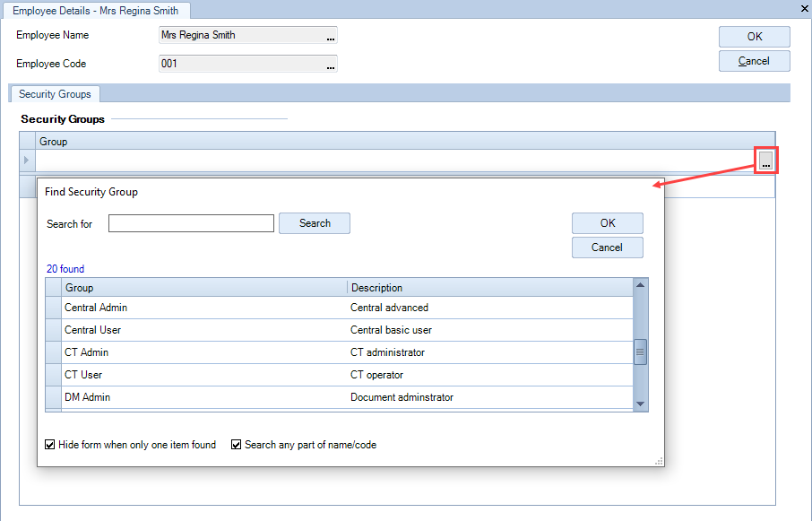Click the empty Group cell in Security Groups grid
Image resolution: width=812 pixels, height=521 pixels.
pyautogui.click(x=397, y=160)
